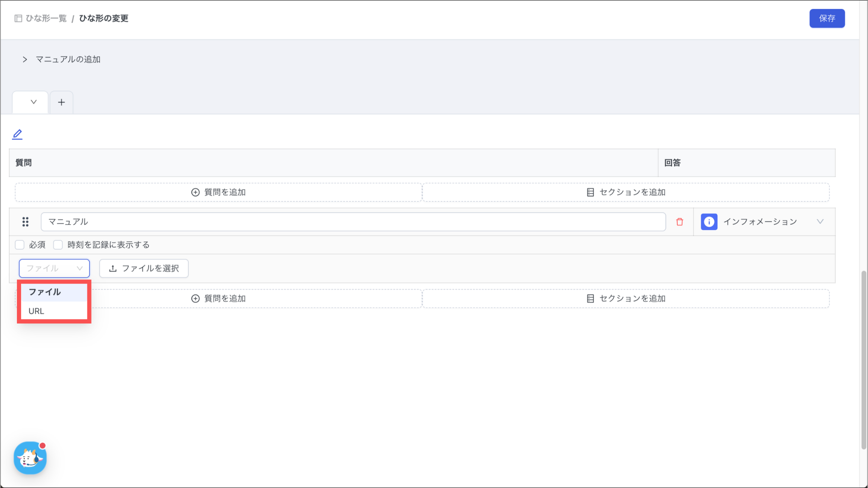The image size is (868, 488).
Task: Click the ファイル combo box
Action: pyautogui.click(x=54, y=268)
